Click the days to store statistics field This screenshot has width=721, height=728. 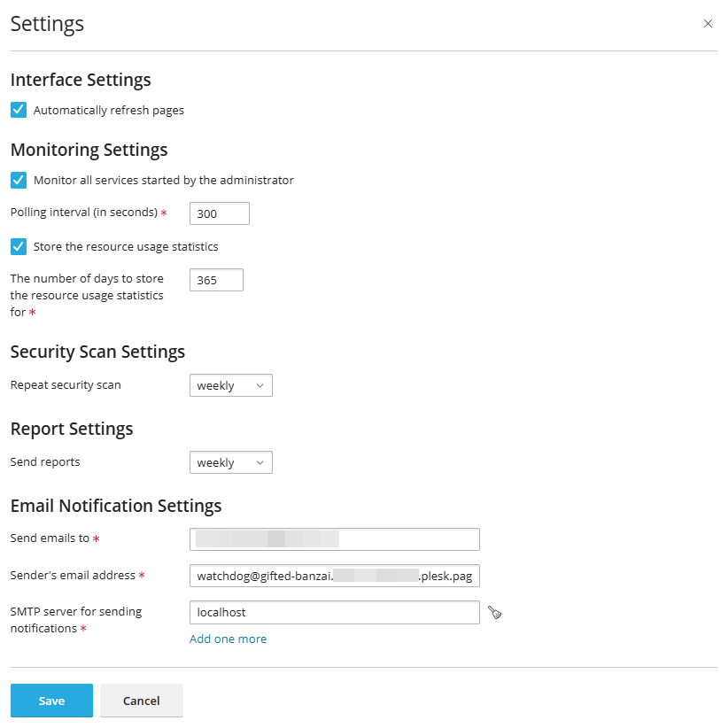coord(216,280)
